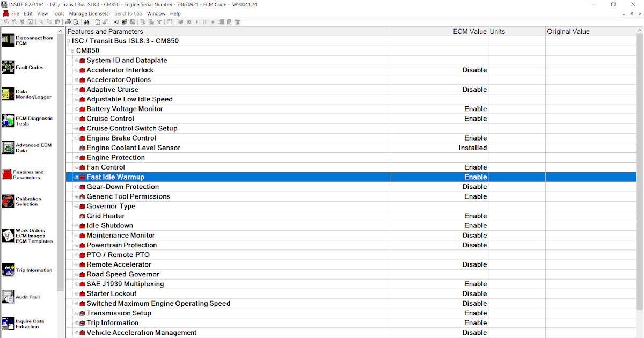Open the Trip Information sidebar icon

click(8, 270)
